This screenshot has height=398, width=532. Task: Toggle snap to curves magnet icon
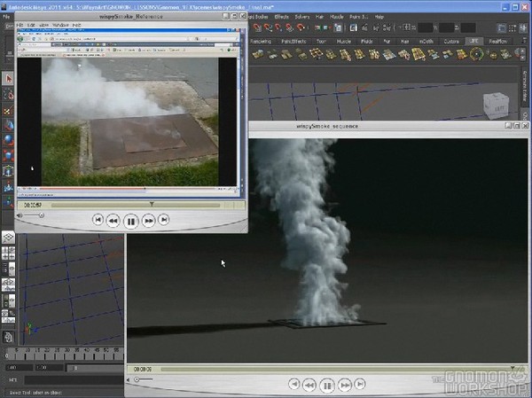coord(268,27)
